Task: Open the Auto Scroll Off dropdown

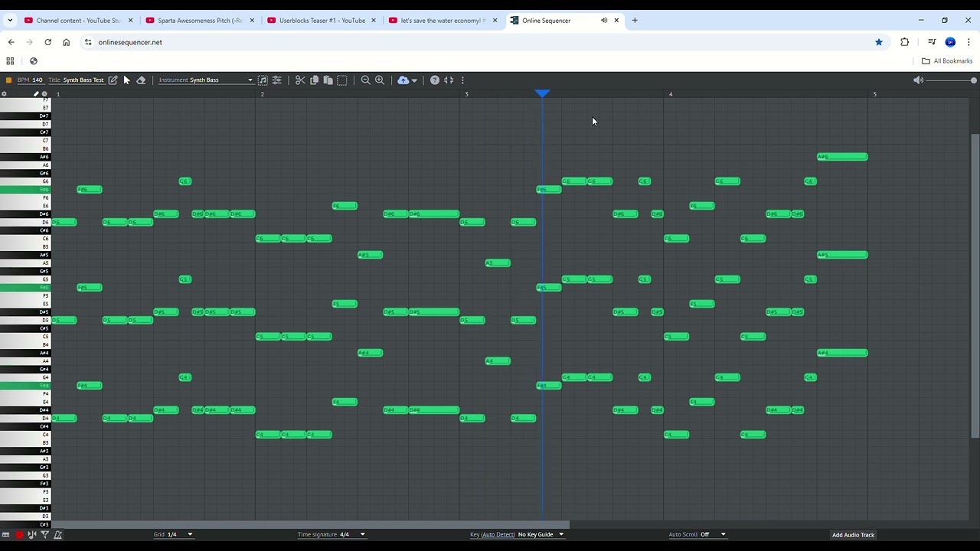Action: pyautogui.click(x=698, y=534)
